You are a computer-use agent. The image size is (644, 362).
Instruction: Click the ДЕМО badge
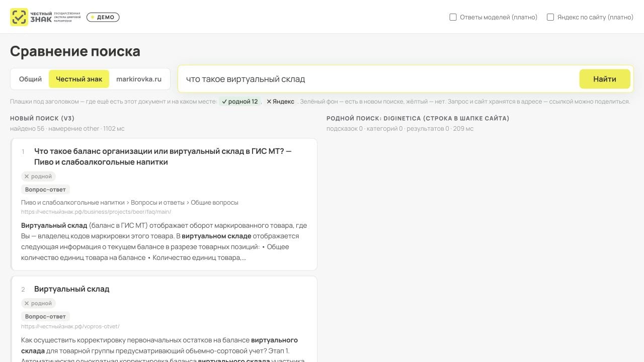(103, 17)
